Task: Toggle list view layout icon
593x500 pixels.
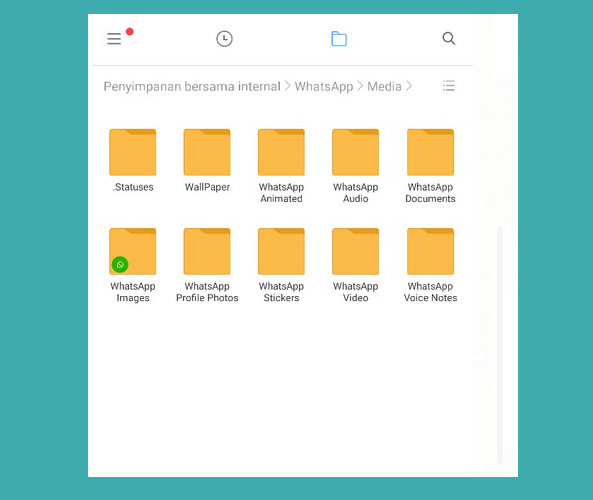Action: 449,86
